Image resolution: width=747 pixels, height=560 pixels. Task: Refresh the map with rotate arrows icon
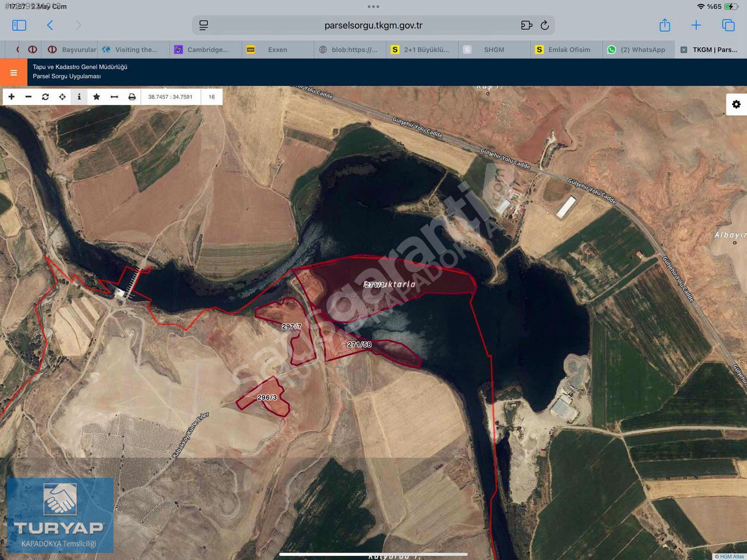(45, 97)
